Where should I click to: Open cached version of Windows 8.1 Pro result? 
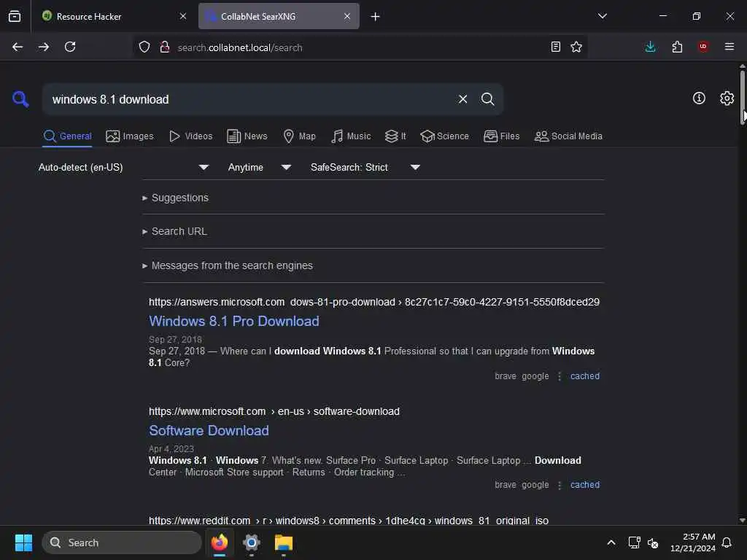click(x=584, y=376)
